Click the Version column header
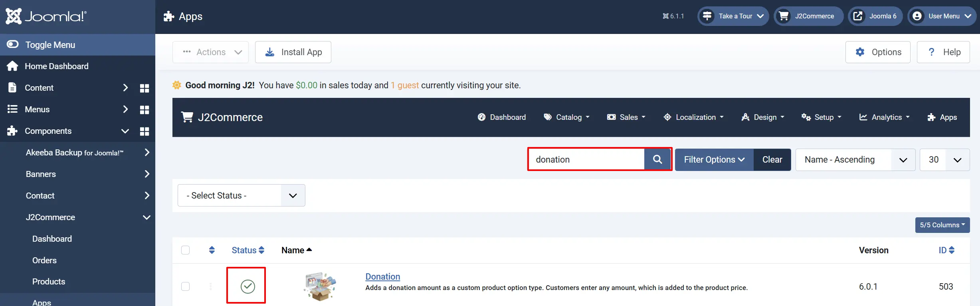Screen dimensions: 980x306 pos(874,250)
